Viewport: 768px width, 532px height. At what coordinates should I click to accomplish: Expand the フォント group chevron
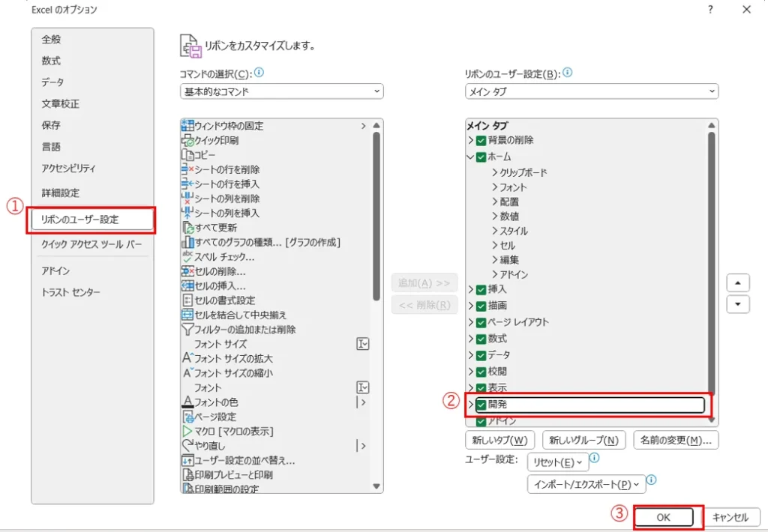tap(495, 187)
